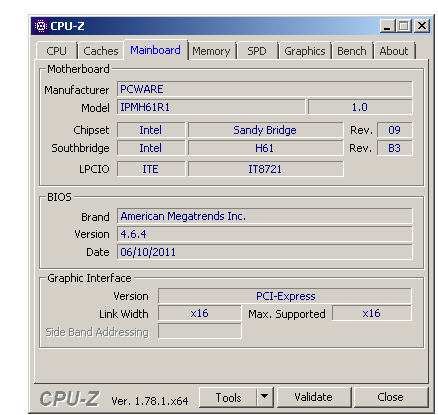Screen dimensions: 438x415
Task: Click the PCI-Express version field
Action: 285,296
